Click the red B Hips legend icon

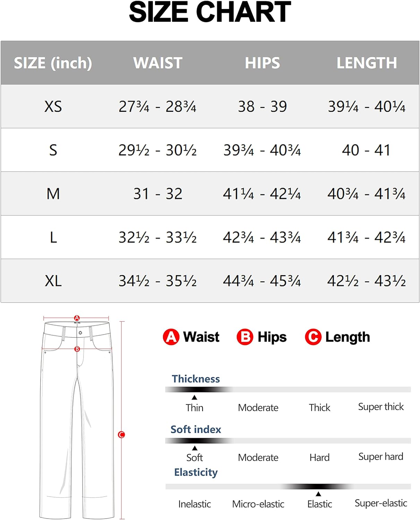pos(245,337)
